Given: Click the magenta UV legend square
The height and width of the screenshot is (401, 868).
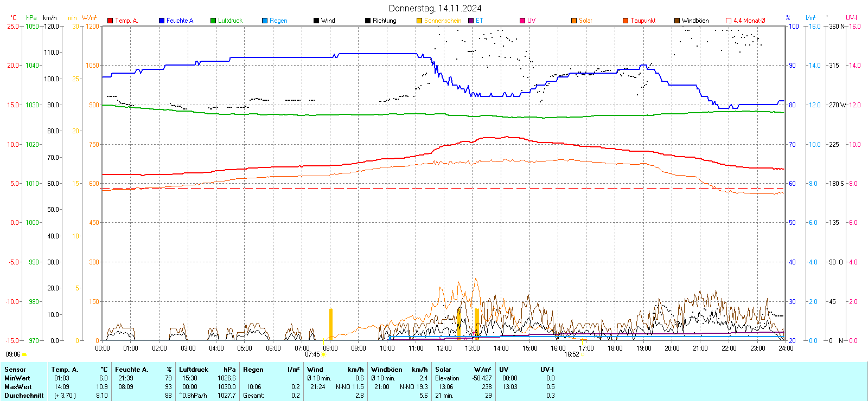Looking at the screenshot, I should [522, 21].
